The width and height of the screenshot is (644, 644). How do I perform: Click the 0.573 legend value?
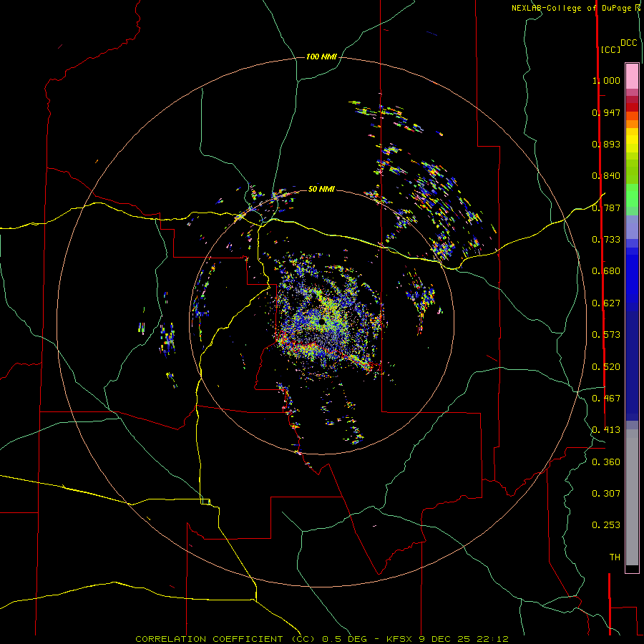[x=606, y=335]
